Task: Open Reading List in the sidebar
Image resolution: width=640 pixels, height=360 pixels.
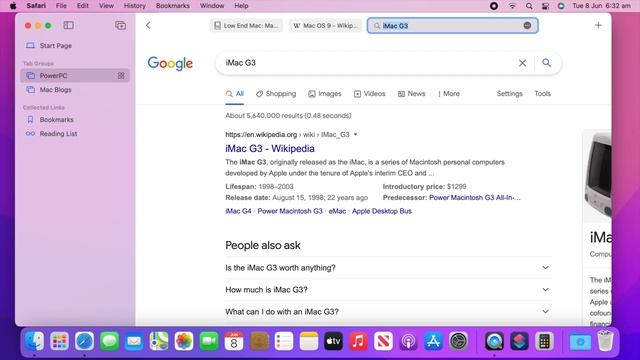Action: [x=75, y=134]
